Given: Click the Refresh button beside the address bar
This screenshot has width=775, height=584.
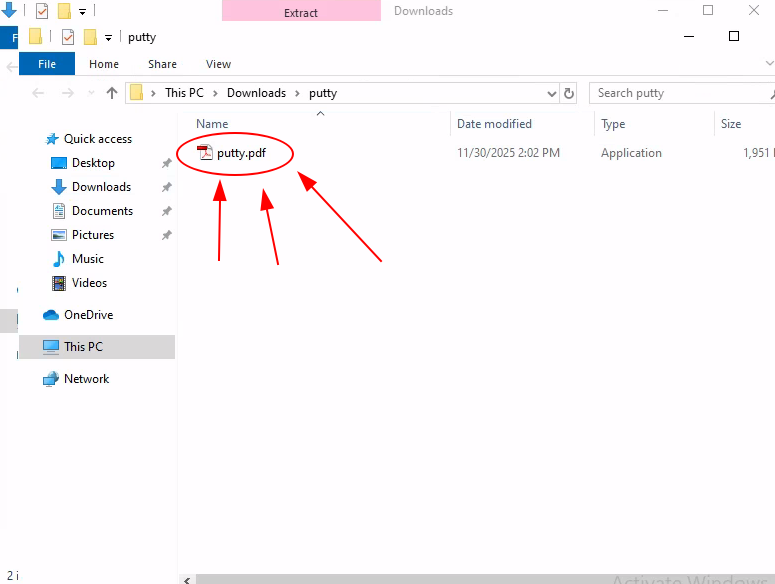Looking at the screenshot, I should (x=569, y=93).
